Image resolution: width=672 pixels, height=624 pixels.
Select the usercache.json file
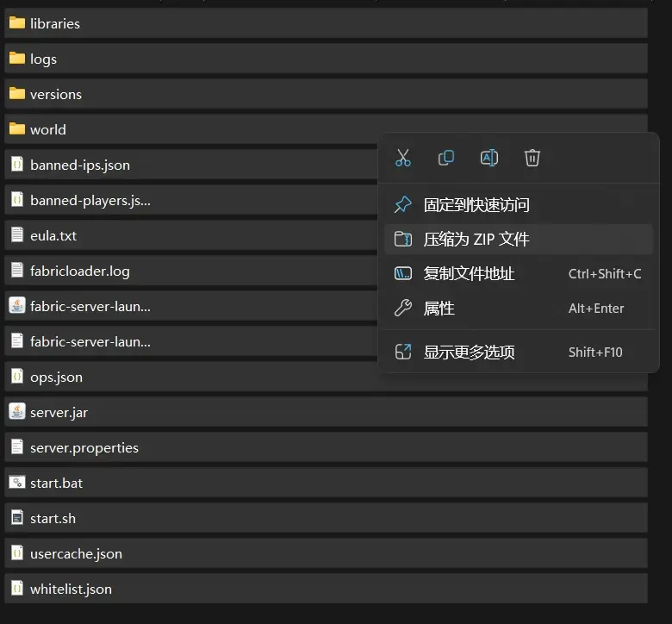[76, 553]
